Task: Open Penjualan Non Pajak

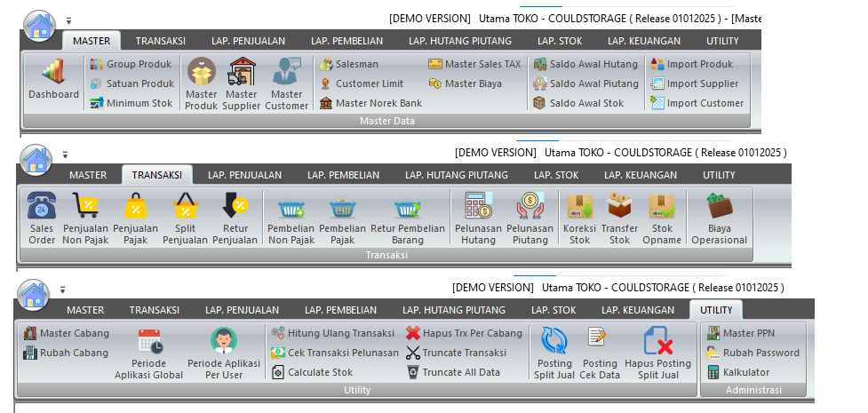Action: [x=85, y=208]
